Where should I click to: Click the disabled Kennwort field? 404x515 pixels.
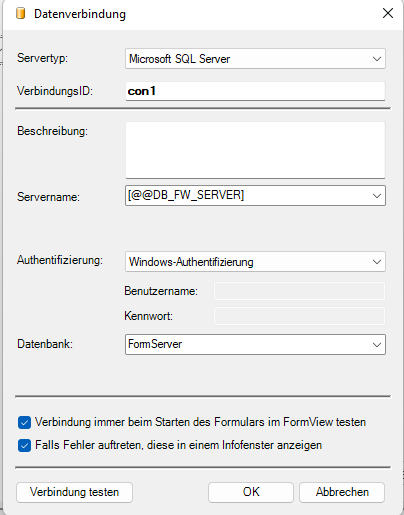[x=299, y=316]
